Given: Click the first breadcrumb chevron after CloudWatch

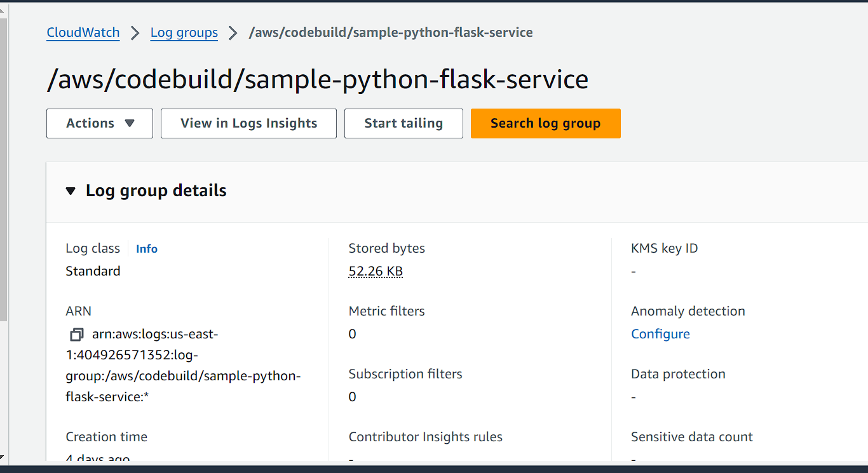Looking at the screenshot, I should pyautogui.click(x=135, y=33).
